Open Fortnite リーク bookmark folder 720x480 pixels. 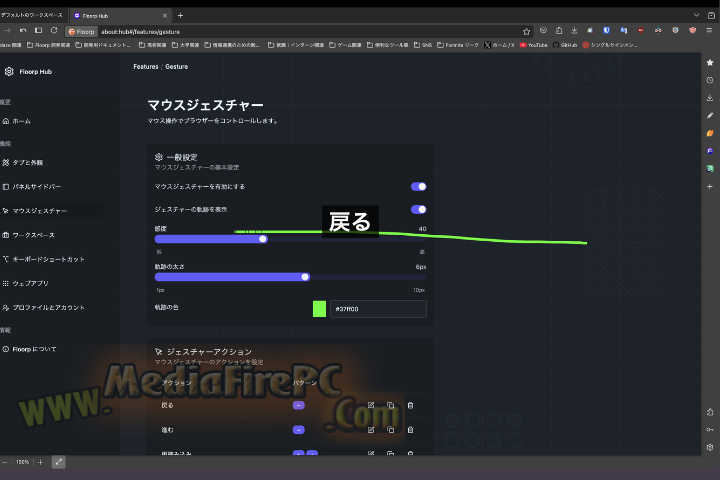pos(457,45)
